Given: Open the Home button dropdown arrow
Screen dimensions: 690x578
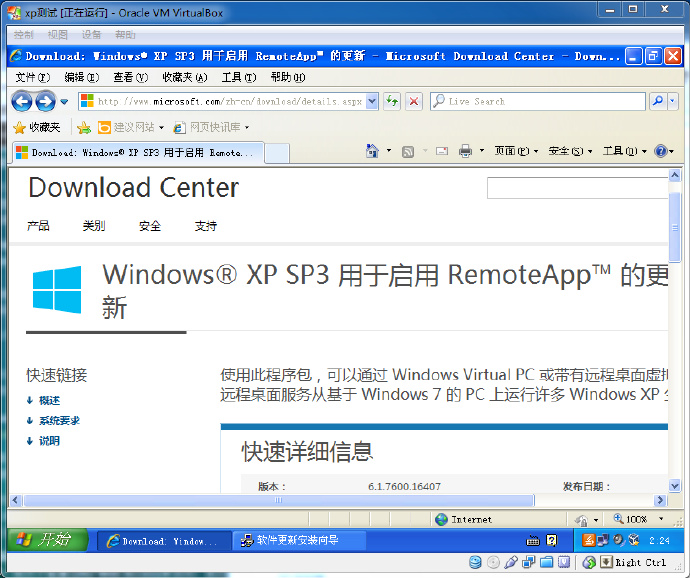Looking at the screenshot, I should (389, 151).
